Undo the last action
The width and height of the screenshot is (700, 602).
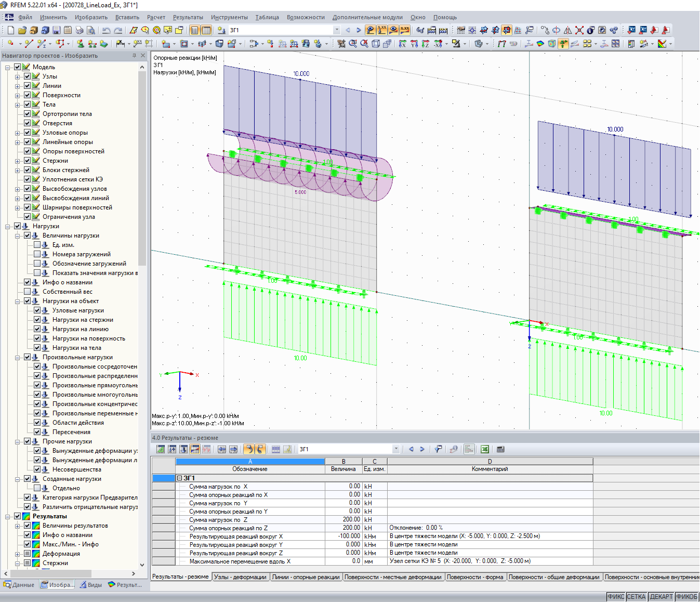click(107, 30)
